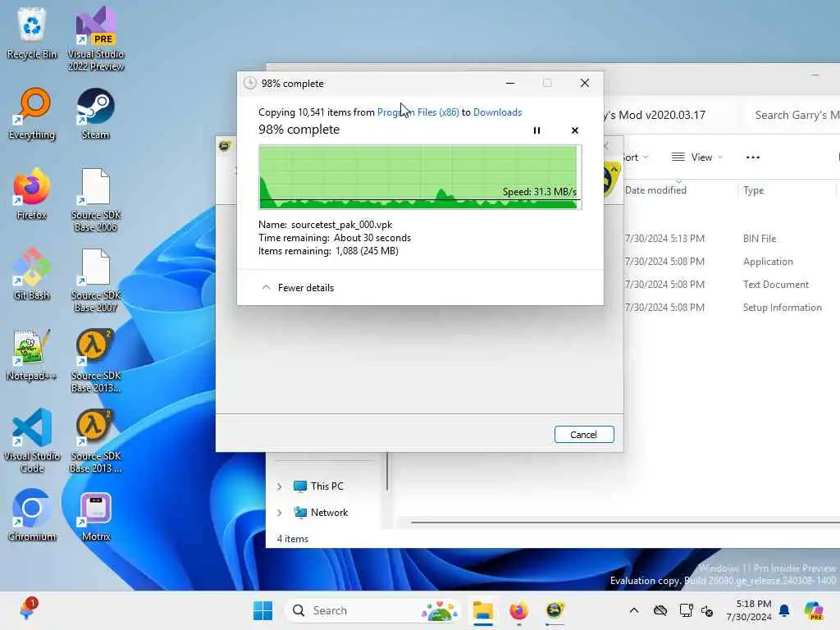Click the Cancel button in the installer dialog
This screenshot has width=840, height=630.
point(584,435)
